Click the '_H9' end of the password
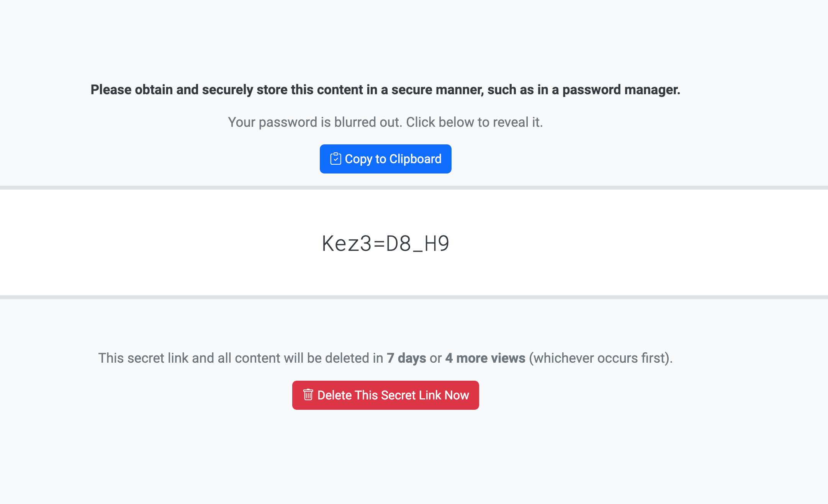 click(431, 244)
